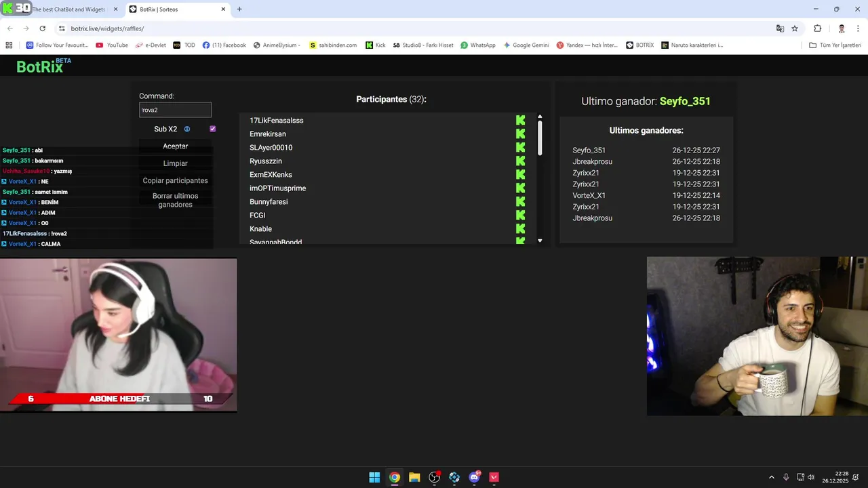Image resolution: width=868 pixels, height=488 pixels.
Task: Open the BOTRİX bookmark
Action: coord(639,45)
